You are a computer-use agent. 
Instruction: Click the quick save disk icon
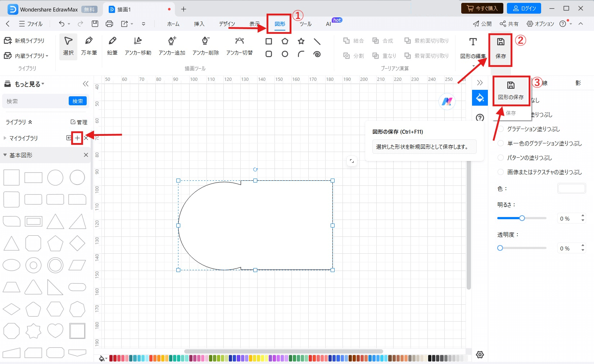(x=95, y=24)
